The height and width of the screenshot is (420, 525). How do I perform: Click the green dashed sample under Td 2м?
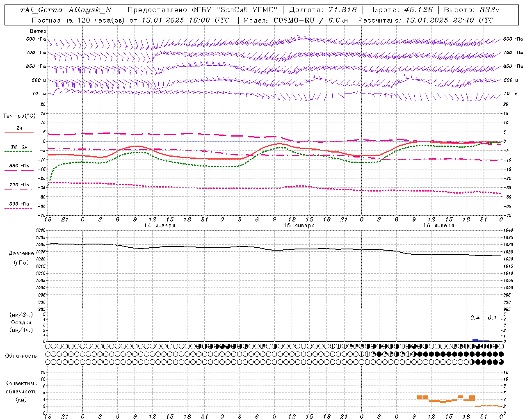18,152
